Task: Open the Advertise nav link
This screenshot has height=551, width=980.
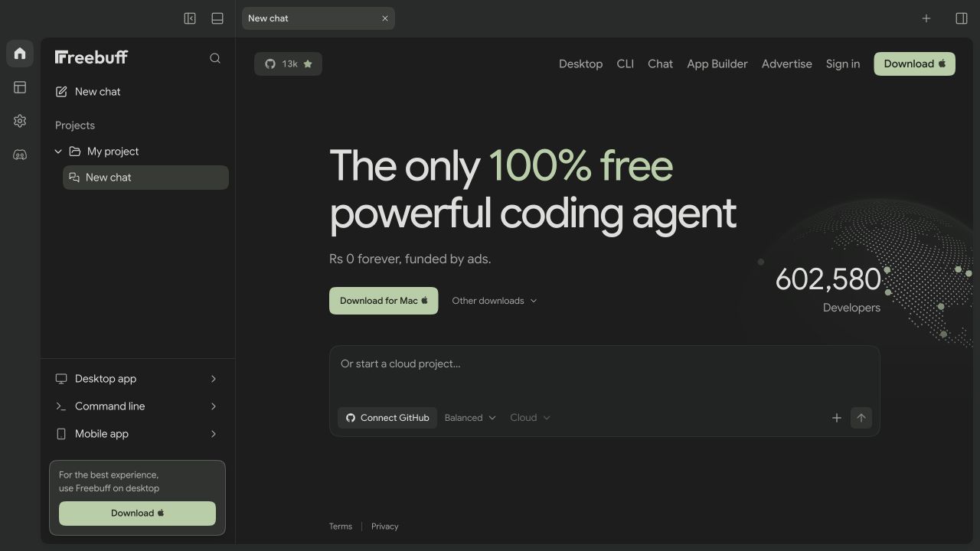Action: click(786, 64)
